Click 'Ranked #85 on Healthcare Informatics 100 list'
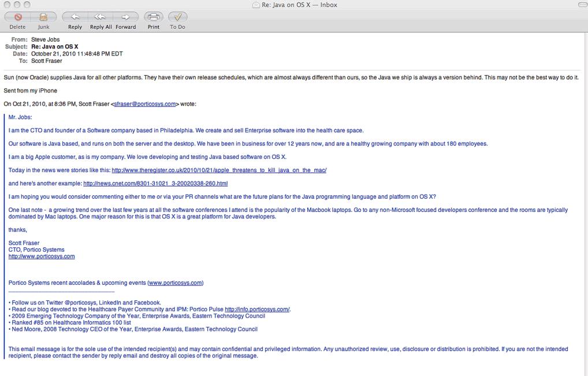Viewport: 588px width, 376px height. (70, 322)
